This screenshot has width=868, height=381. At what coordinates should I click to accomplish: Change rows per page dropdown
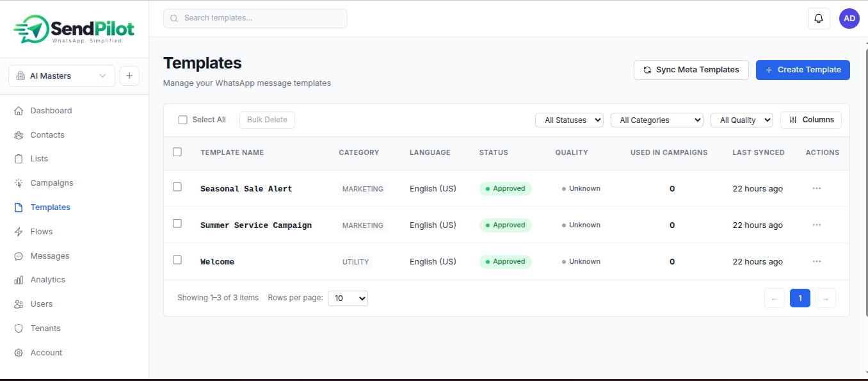tap(348, 298)
